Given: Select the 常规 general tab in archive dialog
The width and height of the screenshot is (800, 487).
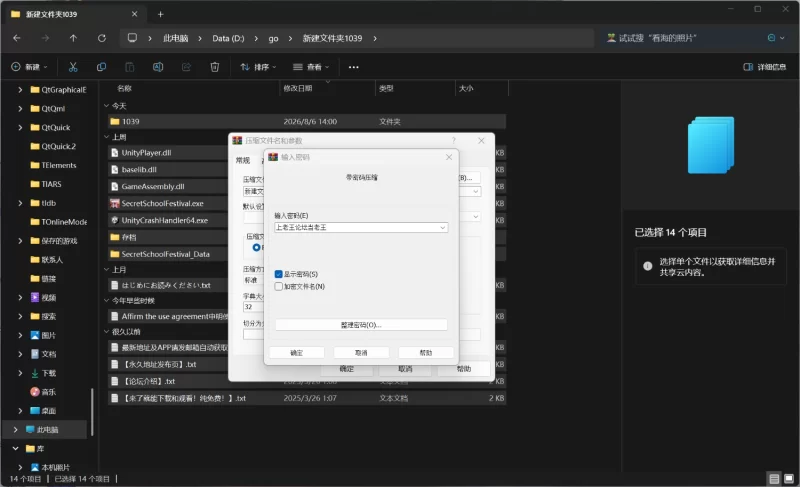Looking at the screenshot, I should pos(243,161).
